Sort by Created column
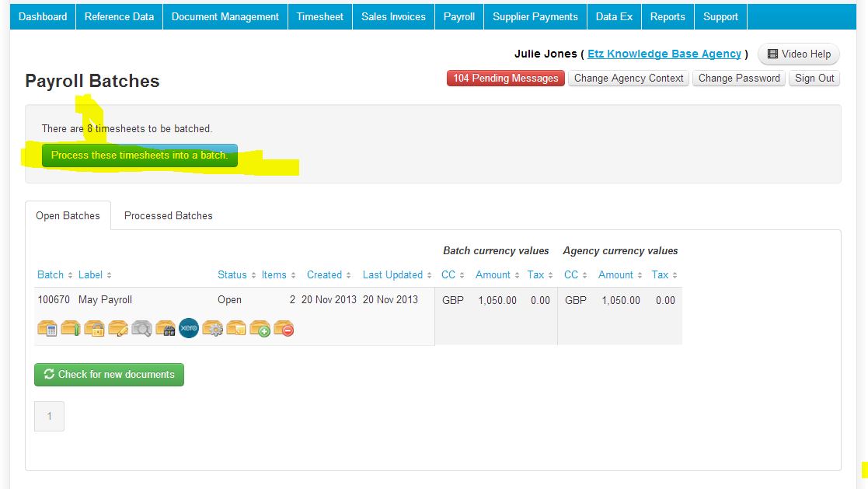 [x=329, y=274]
